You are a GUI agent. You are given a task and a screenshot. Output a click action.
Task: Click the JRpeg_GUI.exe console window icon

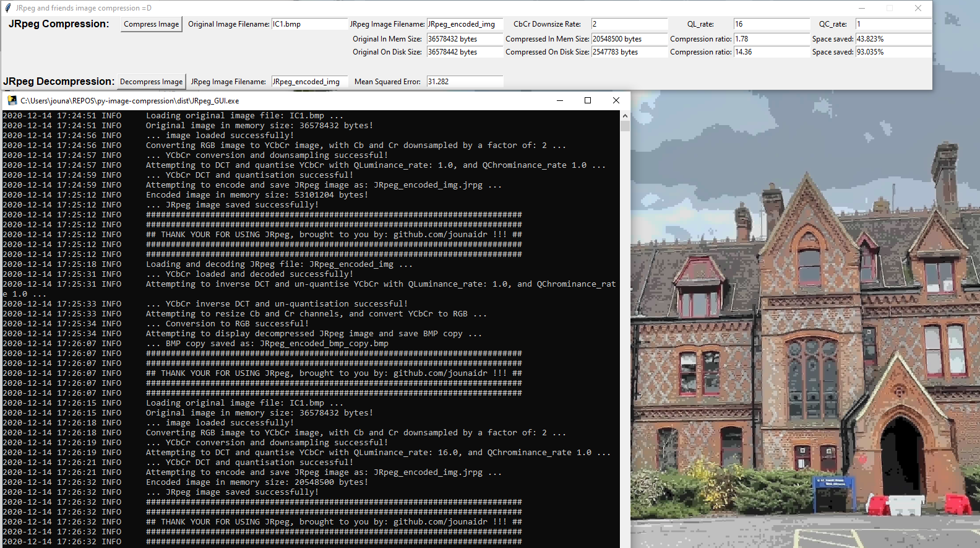[12, 100]
